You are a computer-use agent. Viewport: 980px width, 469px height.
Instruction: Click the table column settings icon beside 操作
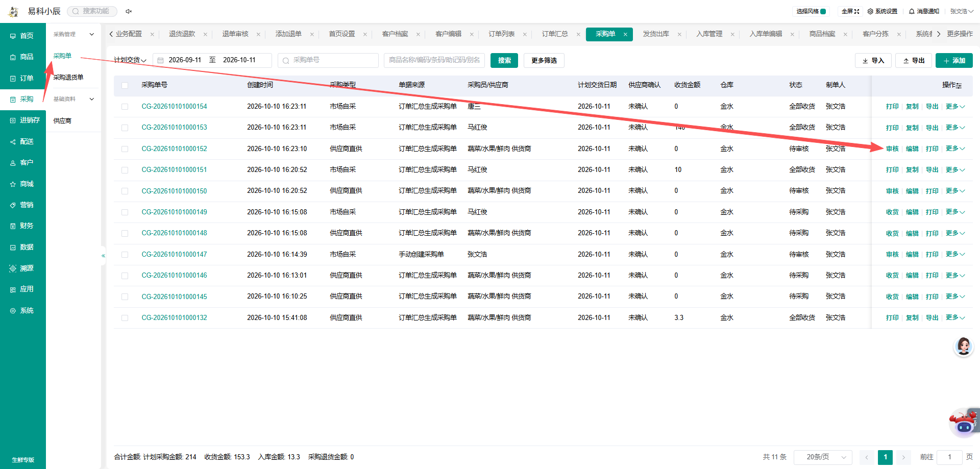(x=959, y=86)
